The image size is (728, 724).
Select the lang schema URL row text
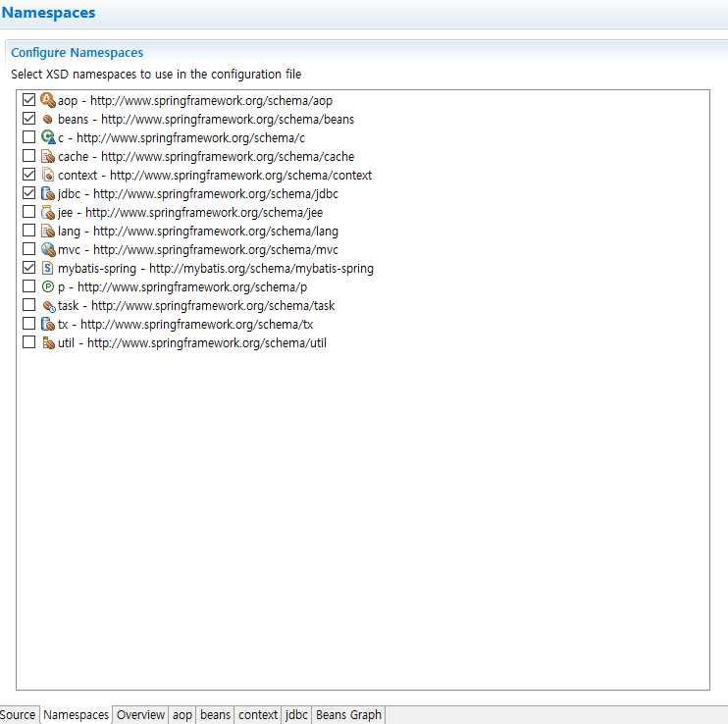point(198,232)
